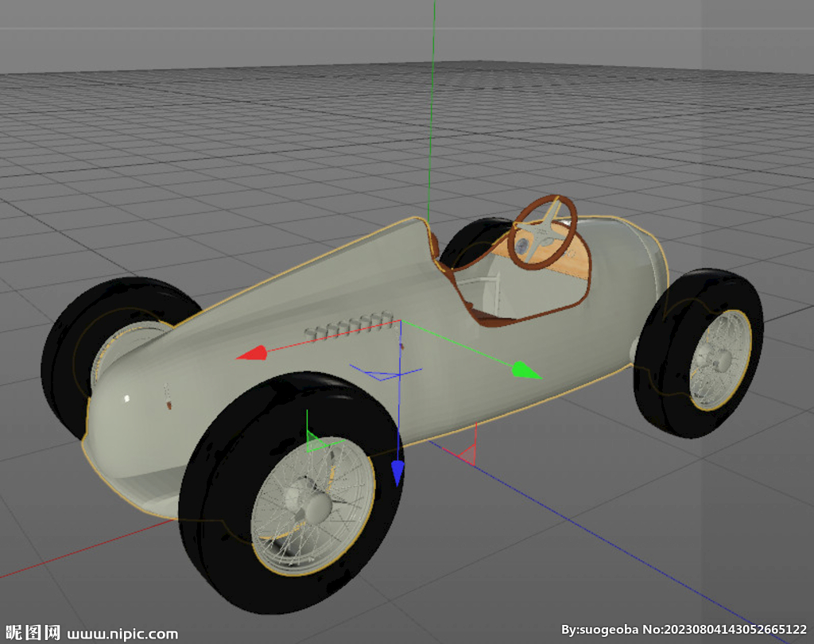Select the red plane handle triangle

click(x=466, y=454)
